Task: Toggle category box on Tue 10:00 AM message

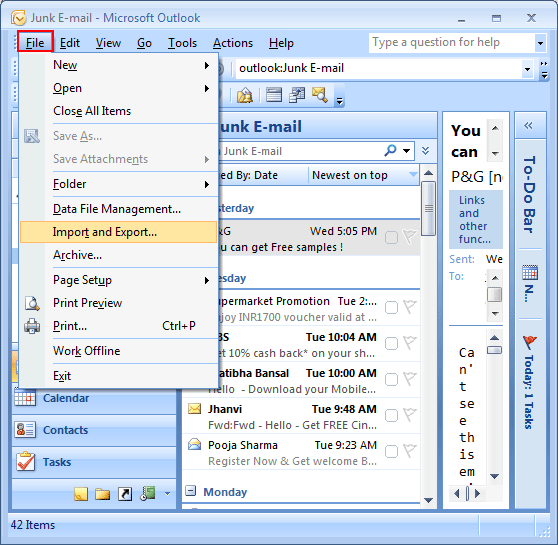Action: tap(391, 379)
